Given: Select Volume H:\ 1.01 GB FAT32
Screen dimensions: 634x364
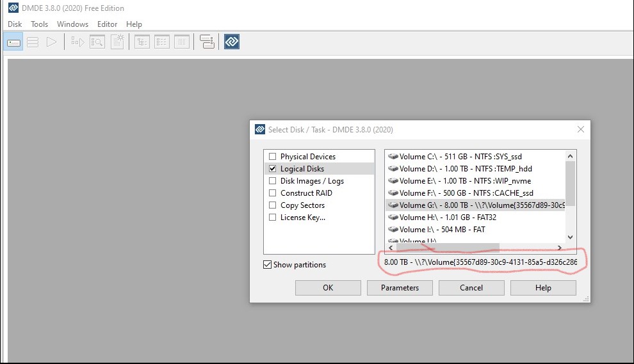Looking at the screenshot, I should tap(475, 217).
